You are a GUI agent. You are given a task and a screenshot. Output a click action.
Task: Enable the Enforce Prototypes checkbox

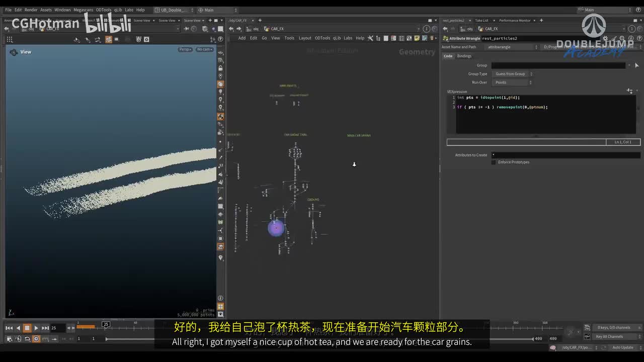pyautogui.click(x=494, y=162)
